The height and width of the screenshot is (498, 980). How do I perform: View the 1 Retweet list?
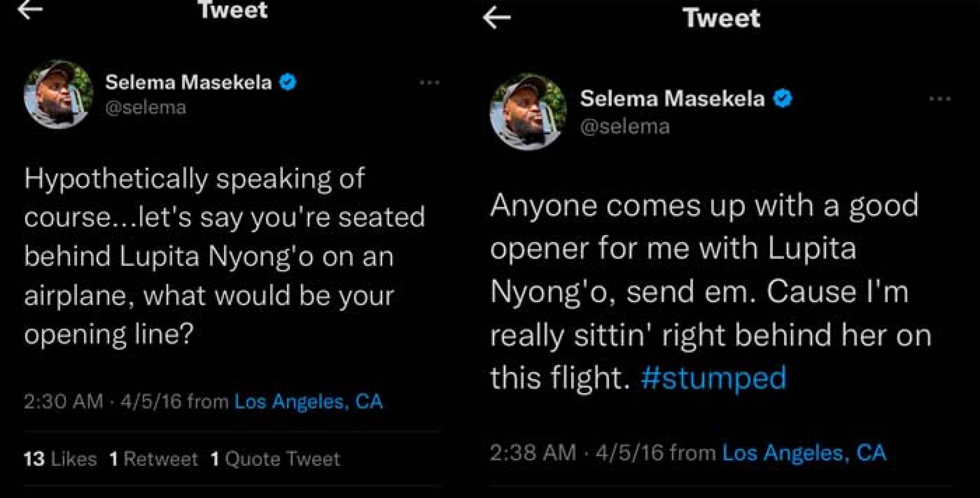(154, 459)
